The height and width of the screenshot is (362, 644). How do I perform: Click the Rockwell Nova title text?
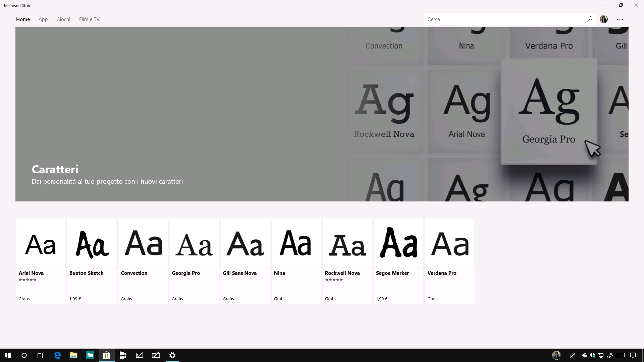tap(342, 273)
